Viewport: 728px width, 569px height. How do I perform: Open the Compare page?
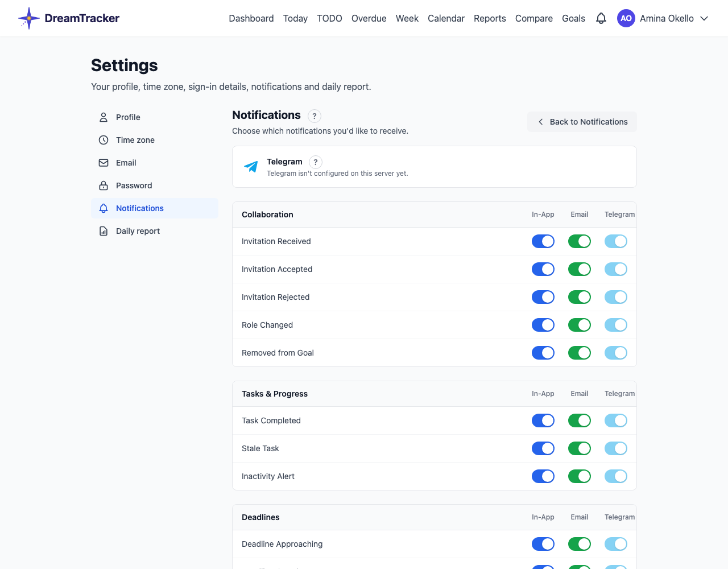pos(534,18)
